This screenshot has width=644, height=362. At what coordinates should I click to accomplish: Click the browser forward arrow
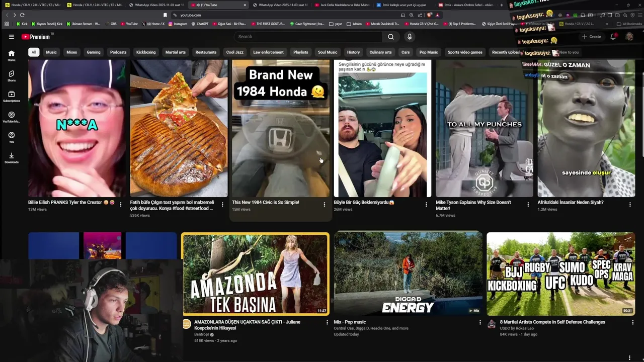pyautogui.click(x=14, y=15)
